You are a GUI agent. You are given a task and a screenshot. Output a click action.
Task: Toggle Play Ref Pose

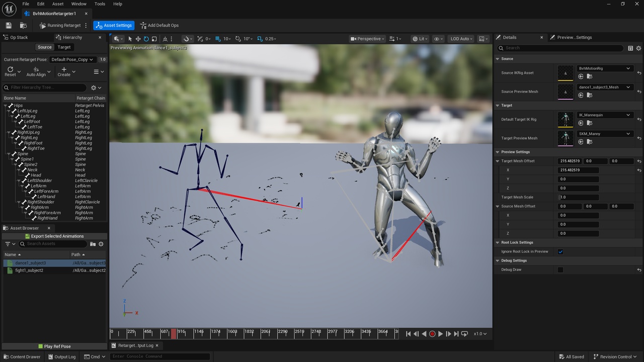click(x=54, y=346)
